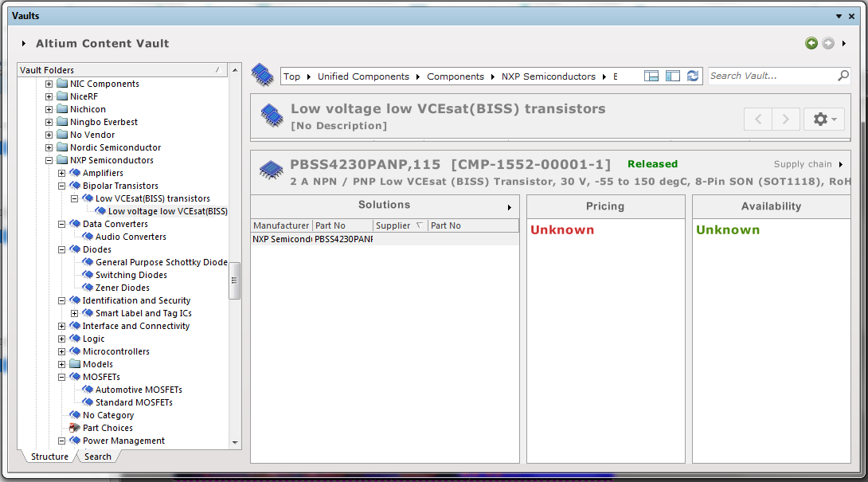Click the Vault Folders column header
Image resolution: width=868 pixels, height=482 pixels.
click(123, 70)
